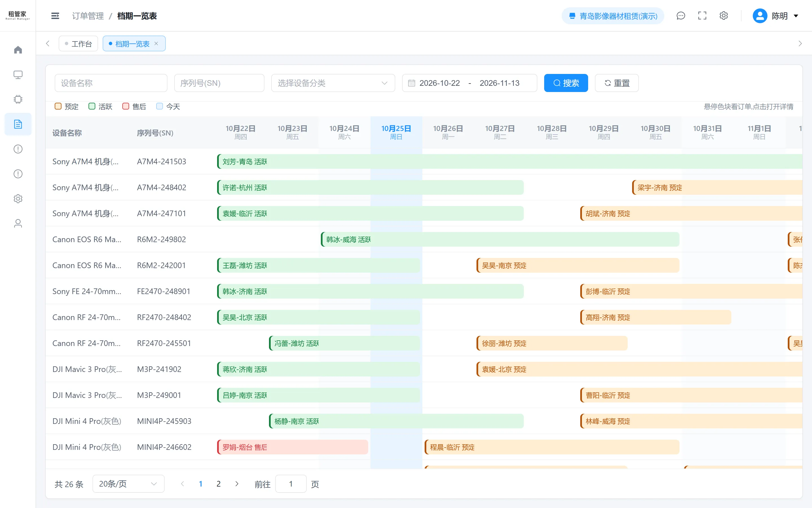Open the 韩冰-威海 活跃 order block
This screenshot has height=508, width=812.
pyautogui.click(x=500, y=240)
